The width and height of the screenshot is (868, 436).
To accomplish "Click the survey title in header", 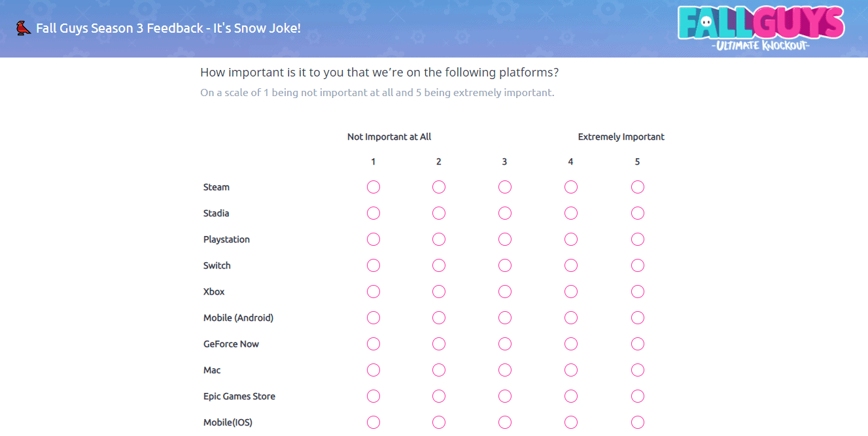I will [x=168, y=29].
